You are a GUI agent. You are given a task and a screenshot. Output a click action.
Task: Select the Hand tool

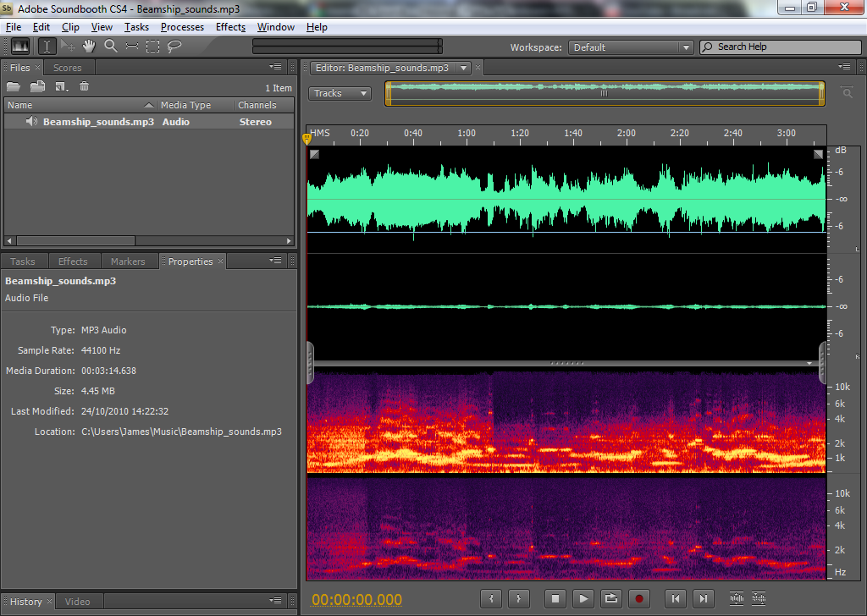click(89, 47)
